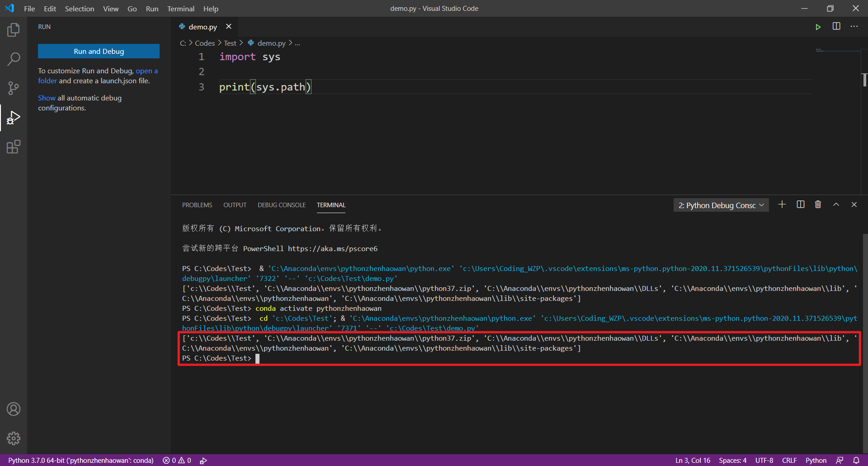Maximize the panel with the chevron icon
The image size is (868, 466).
(836, 204)
